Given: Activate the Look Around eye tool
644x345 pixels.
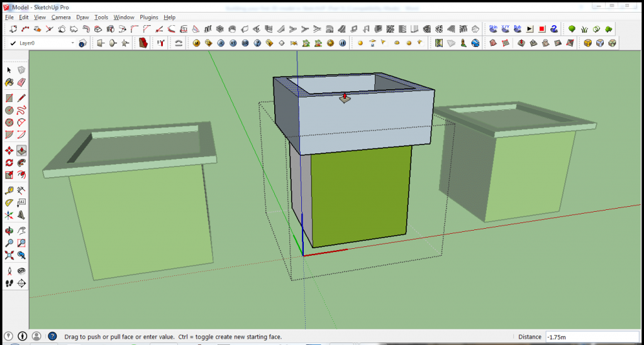Looking at the screenshot, I should click(21, 271).
